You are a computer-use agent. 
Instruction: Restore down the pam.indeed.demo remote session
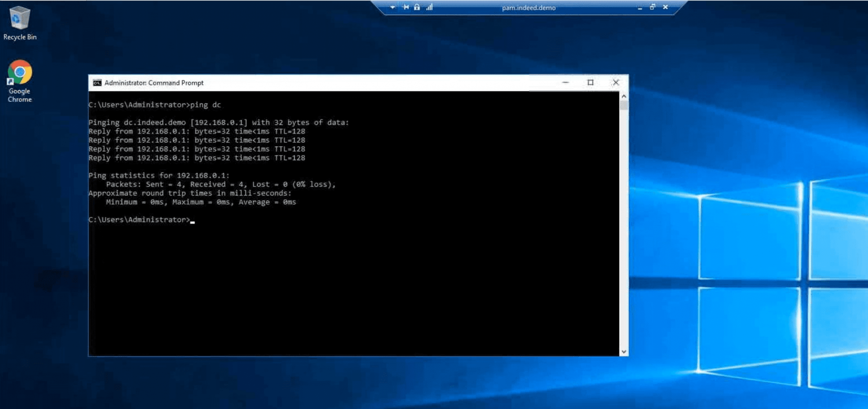coord(652,7)
